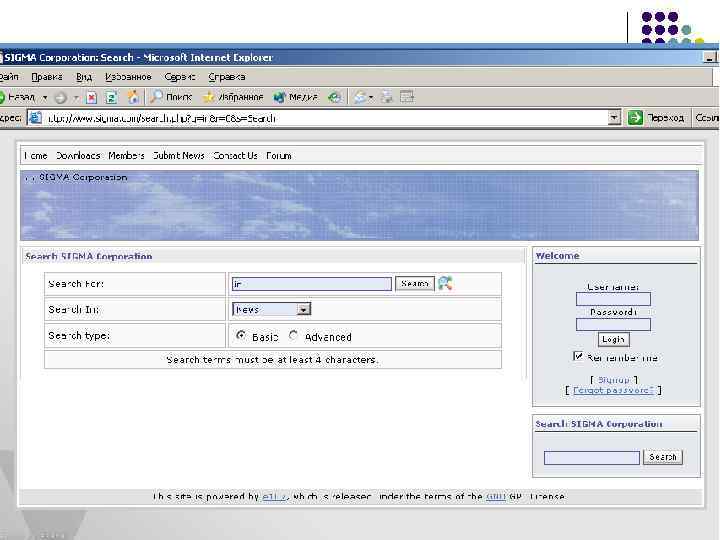
Task: Select the Basic search type radio button
Action: [x=241, y=336]
